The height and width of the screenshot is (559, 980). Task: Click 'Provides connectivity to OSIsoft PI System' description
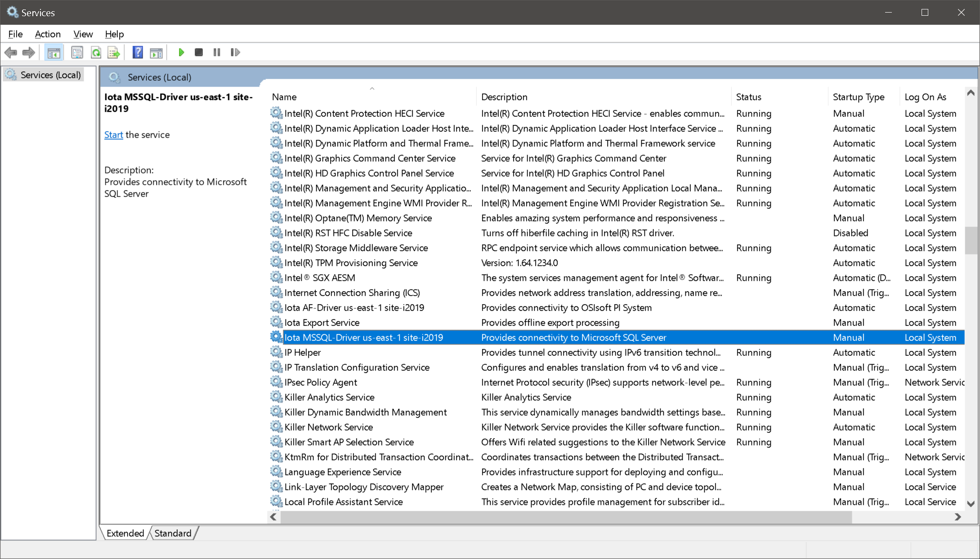(x=566, y=308)
